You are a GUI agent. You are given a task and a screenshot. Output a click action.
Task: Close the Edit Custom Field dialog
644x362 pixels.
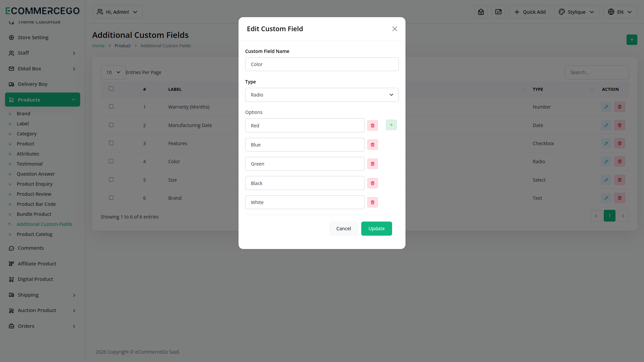click(394, 29)
